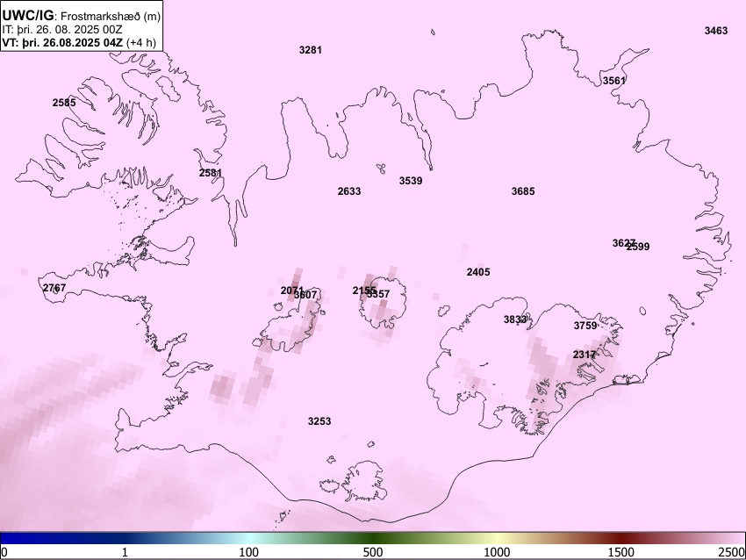Click the 2767 value on the peninsula
746x560 pixels.
point(54,288)
